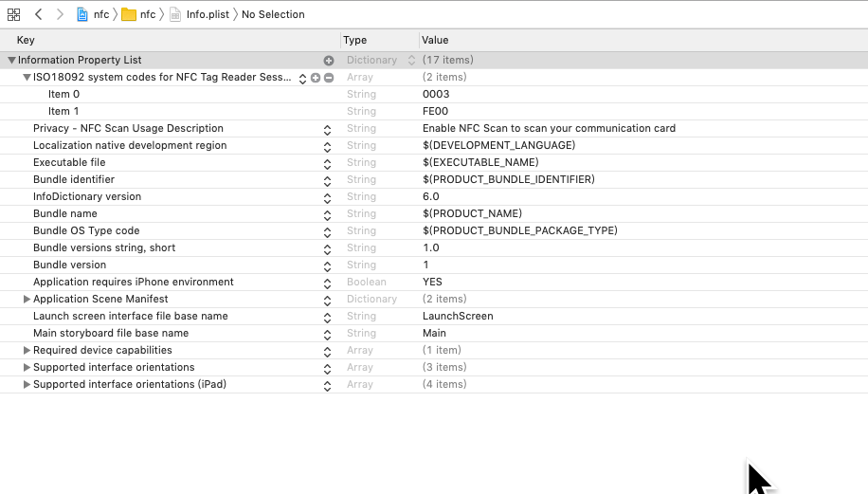The height and width of the screenshot is (494, 868).
Task: Open Dictionary type popup for root list
Action: (411, 61)
